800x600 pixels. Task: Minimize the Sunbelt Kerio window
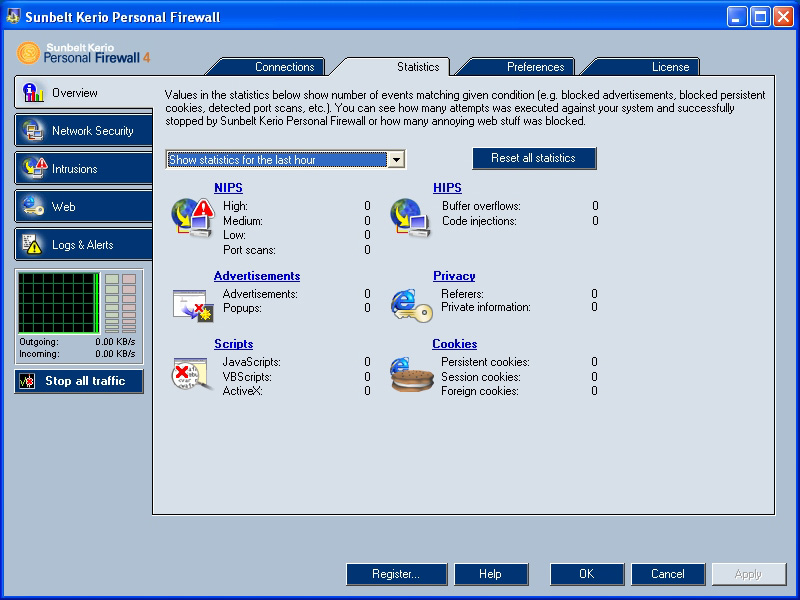[736, 17]
